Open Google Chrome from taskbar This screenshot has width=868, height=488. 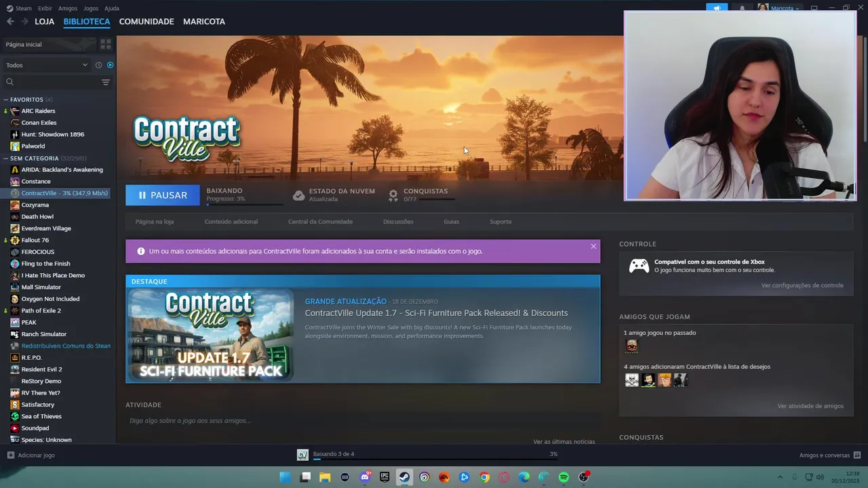(484, 477)
